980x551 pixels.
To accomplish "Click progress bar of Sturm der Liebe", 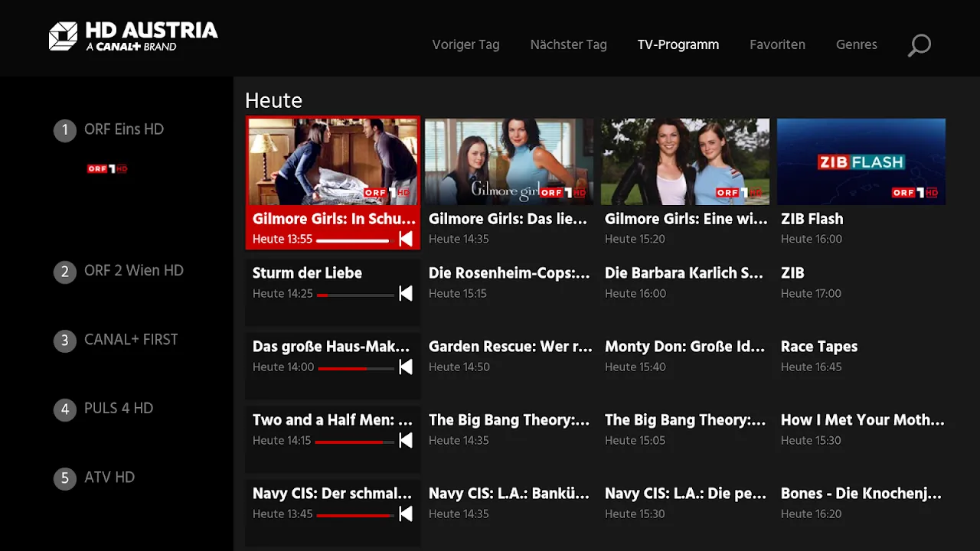I will tap(355, 295).
